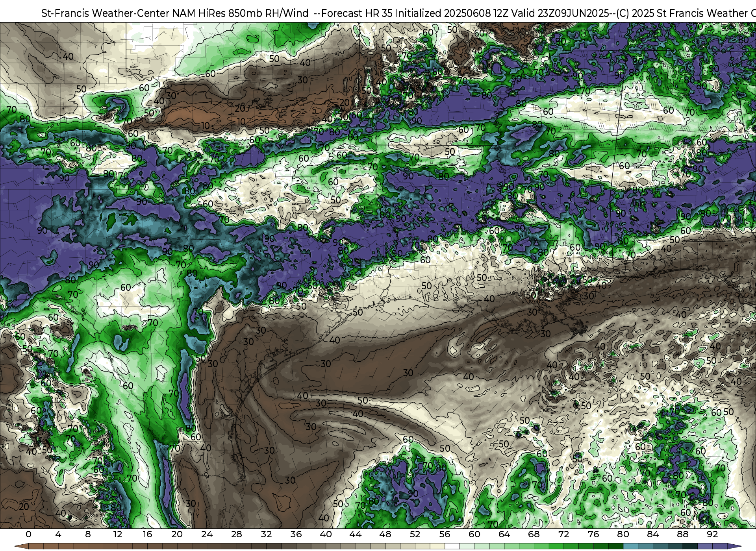Select the purple arrow at colorbar's right end

click(734, 546)
